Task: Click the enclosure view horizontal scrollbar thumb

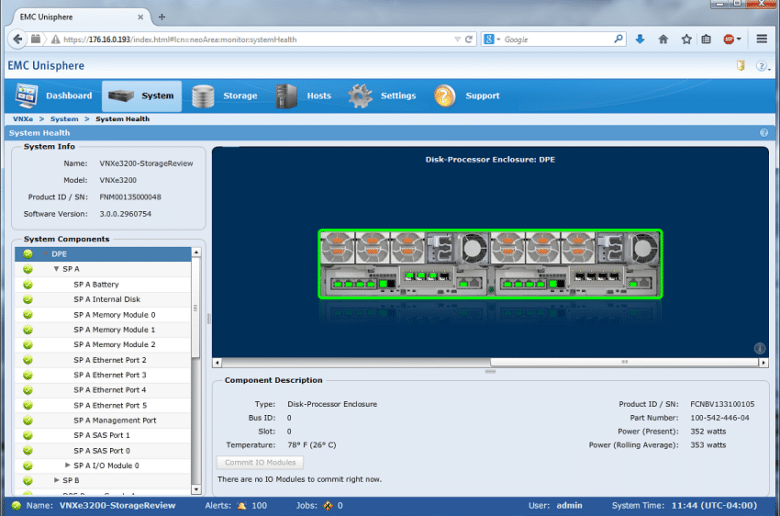Action: click(624, 362)
